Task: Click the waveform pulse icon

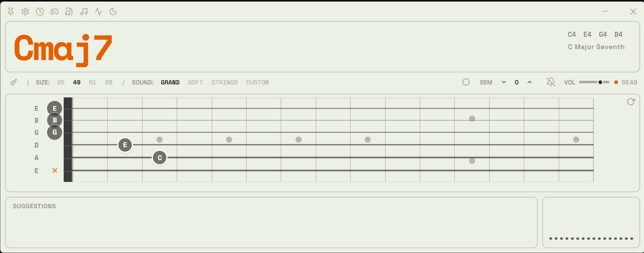Action: 98,11
